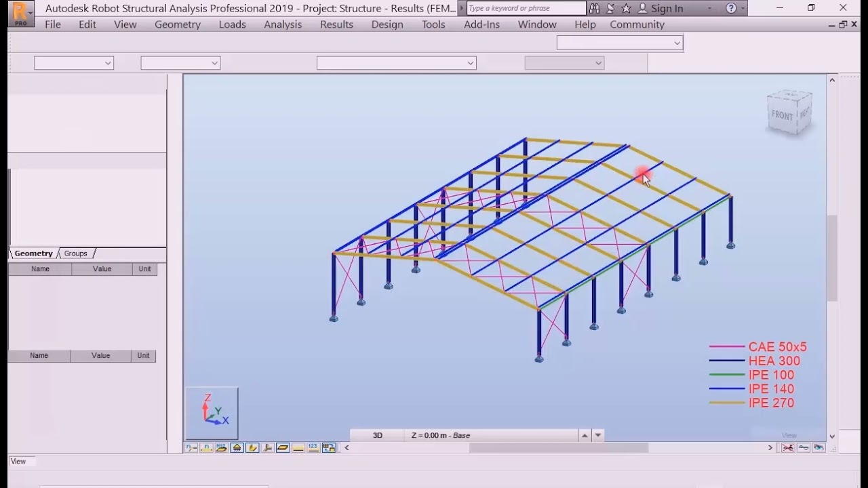The image size is (868, 488).
Task: Toggle the local systems display icon
Action: point(268,447)
